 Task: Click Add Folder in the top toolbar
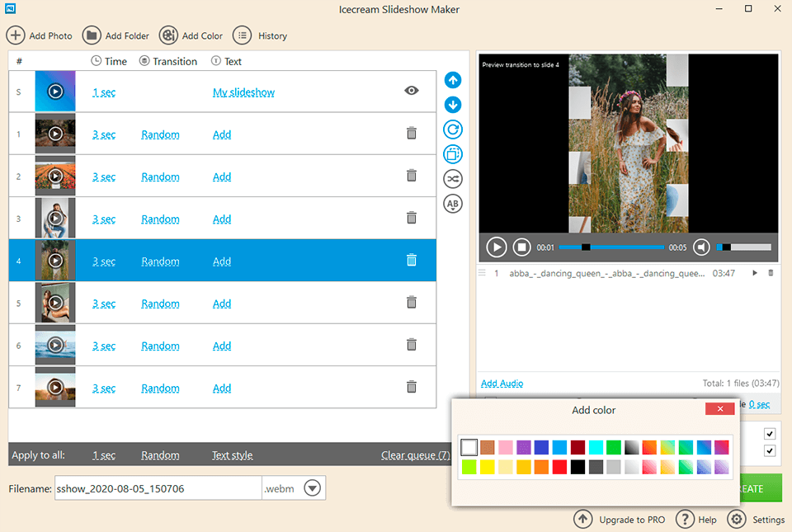[115, 35]
